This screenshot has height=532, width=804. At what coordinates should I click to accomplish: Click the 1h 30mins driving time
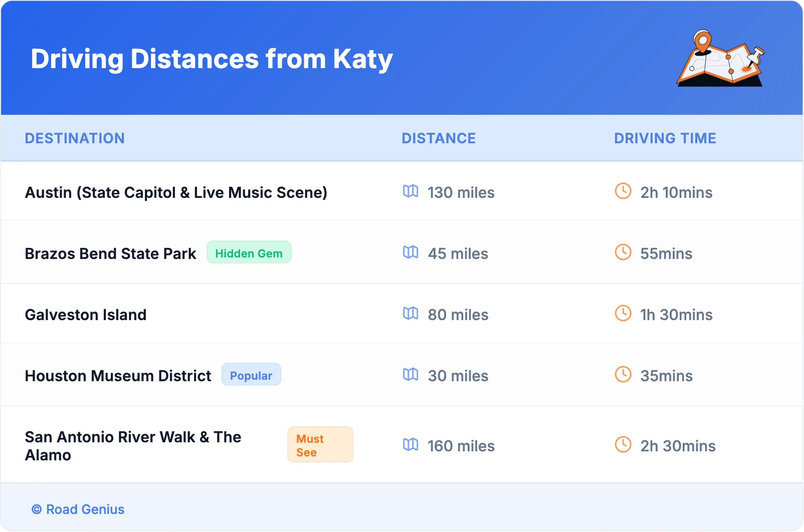point(676,315)
